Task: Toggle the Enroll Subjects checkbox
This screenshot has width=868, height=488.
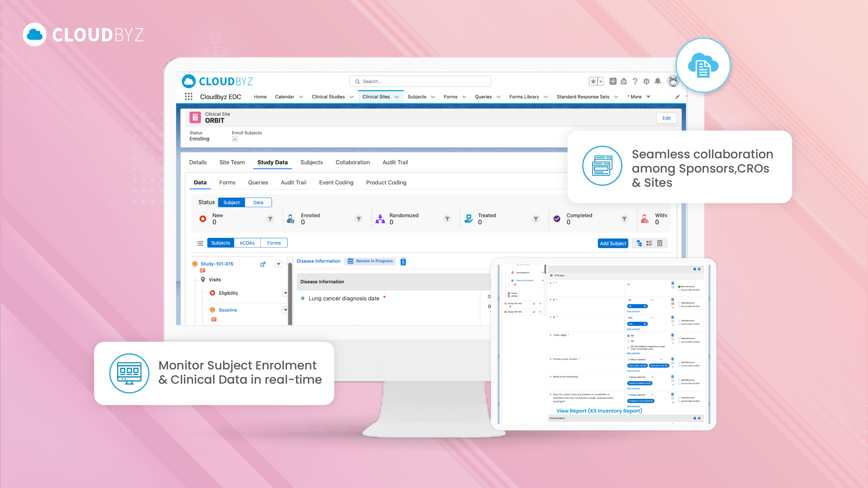Action: pos(235,139)
